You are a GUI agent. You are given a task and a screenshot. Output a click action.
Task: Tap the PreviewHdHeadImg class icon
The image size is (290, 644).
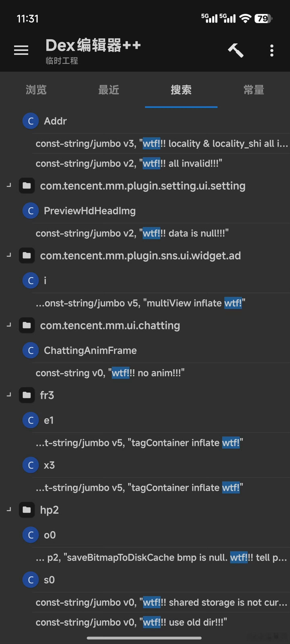tap(31, 211)
